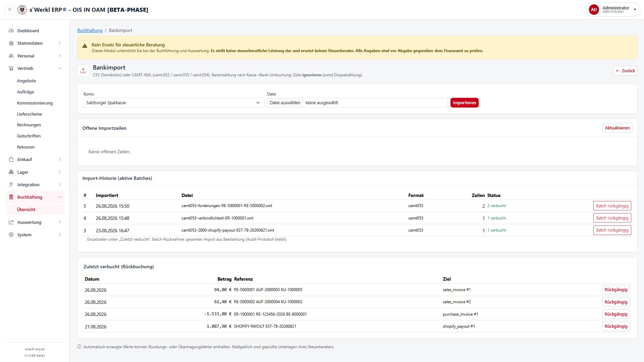This screenshot has width=644, height=362.
Task: Click the Buchhaltung calculator icon
Action: 11,197
